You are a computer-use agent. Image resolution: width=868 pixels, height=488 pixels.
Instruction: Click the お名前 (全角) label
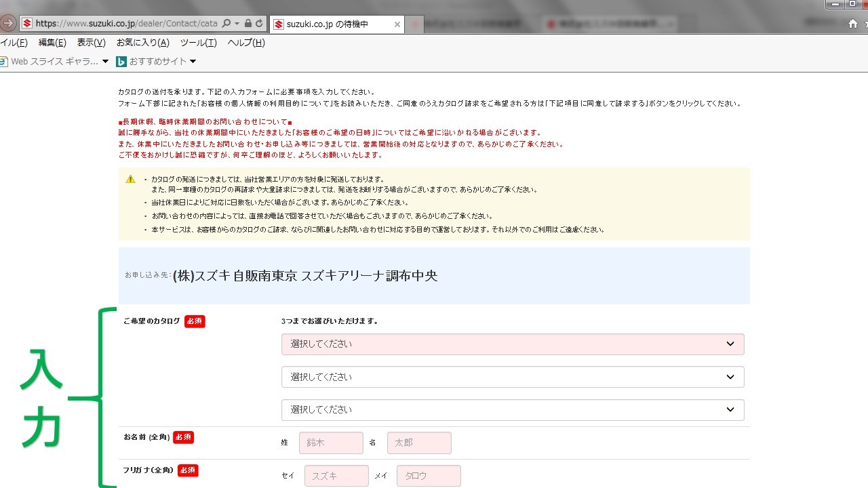[x=146, y=437]
